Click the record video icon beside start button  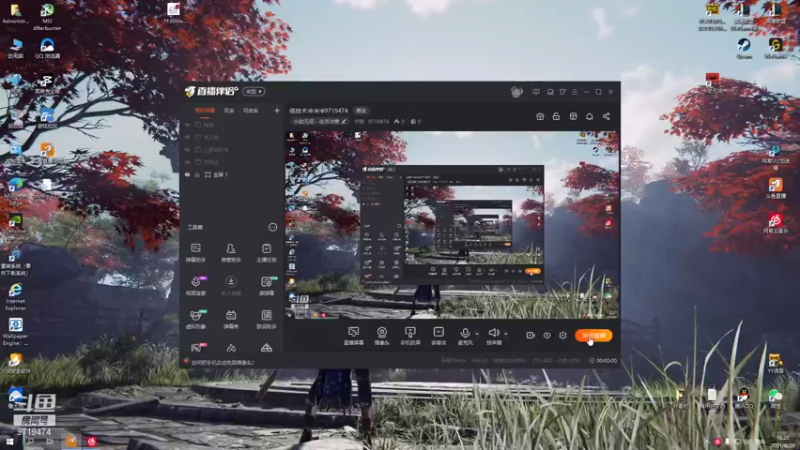pos(530,335)
